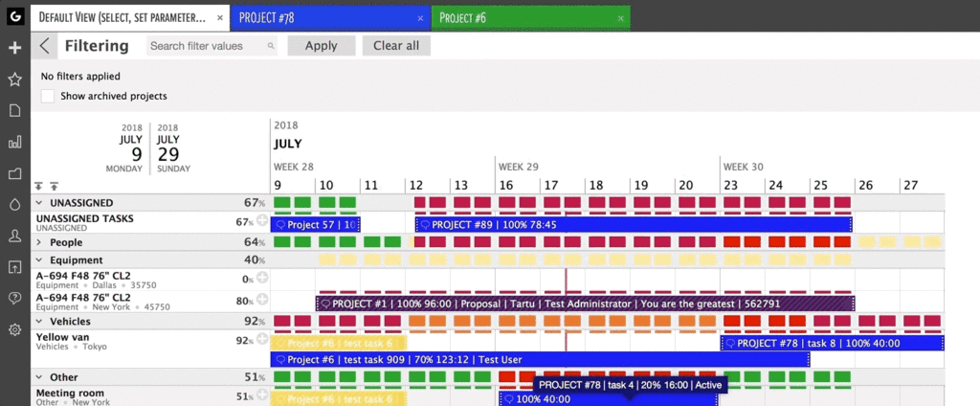Click the expand-all up-arrow icon above the resource list
The image size is (980, 406).
coord(55,187)
